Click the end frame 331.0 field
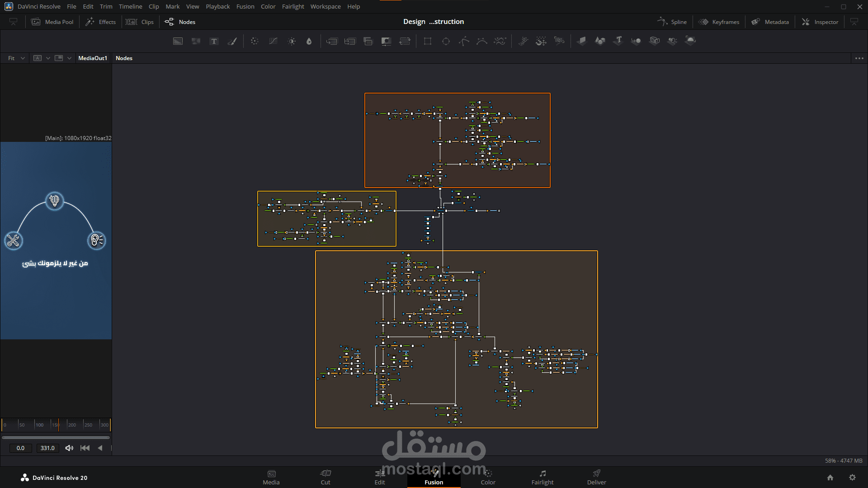The height and width of the screenshot is (488, 868). point(47,448)
